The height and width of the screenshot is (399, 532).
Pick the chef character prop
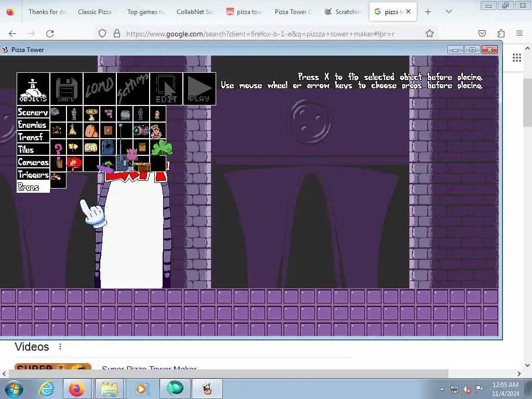coord(157,131)
